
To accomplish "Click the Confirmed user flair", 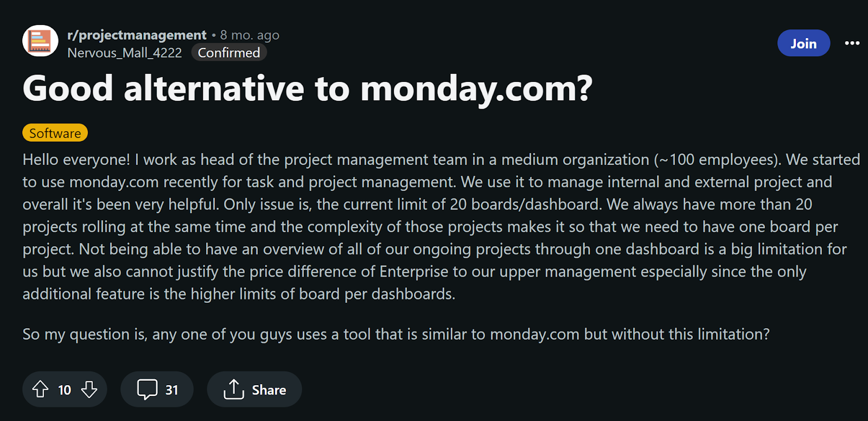I will click(x=229, y=53).
